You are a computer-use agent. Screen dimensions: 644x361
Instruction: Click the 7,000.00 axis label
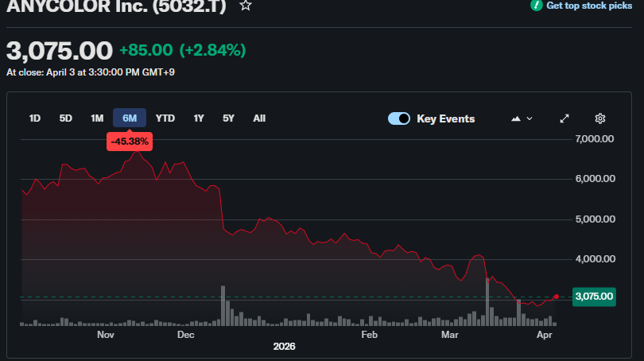pyautogui.click(x=595, y=139)
